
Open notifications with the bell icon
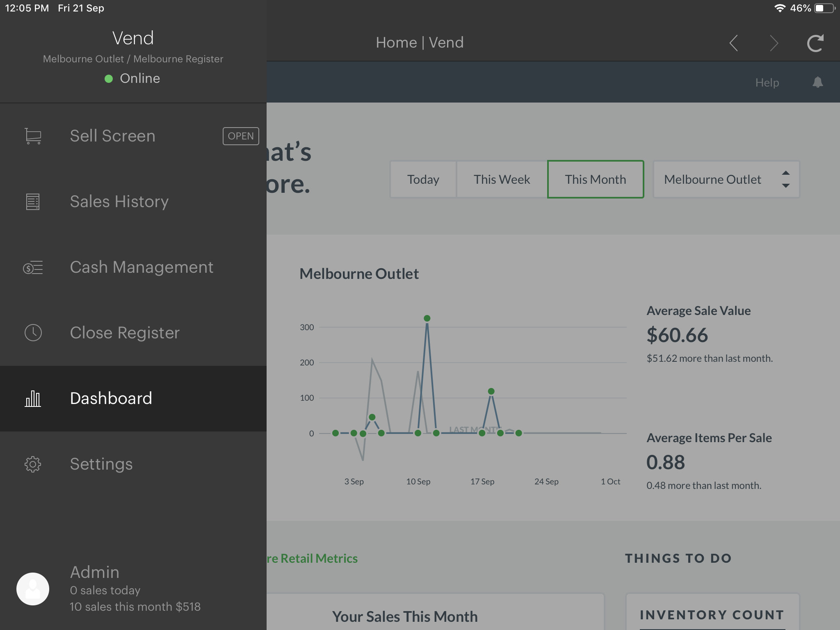point(817,82)
